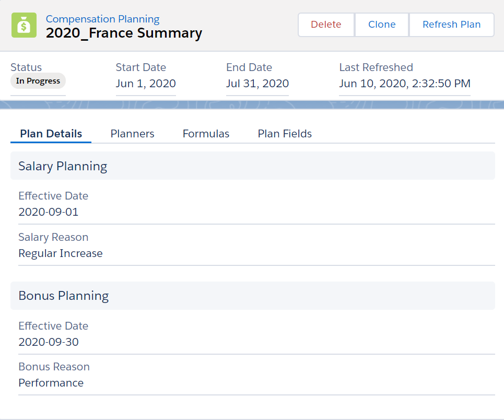Select the Performance bonus reason value
The image size is (504, 420).
[51, 383]
